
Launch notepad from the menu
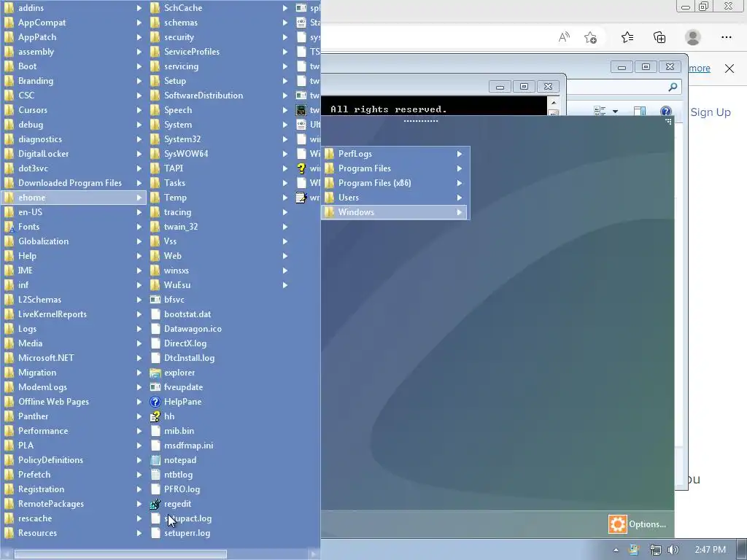click(x=179, y=460)
